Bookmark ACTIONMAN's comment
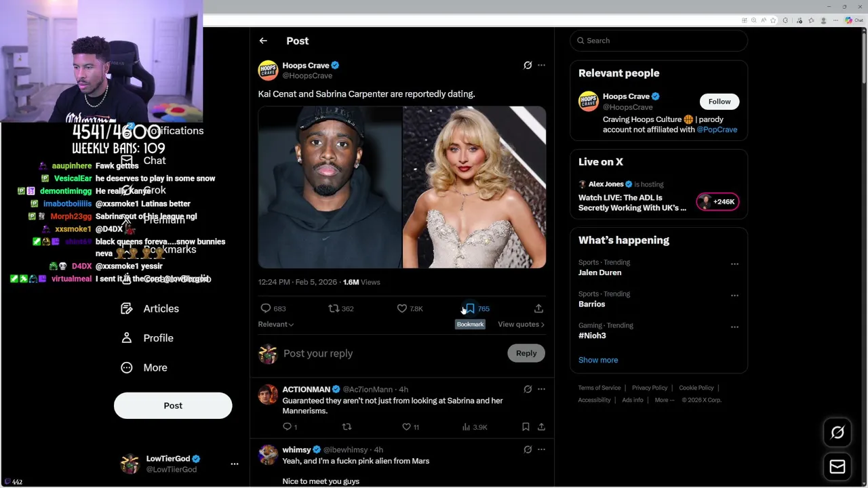 (526, 426)
